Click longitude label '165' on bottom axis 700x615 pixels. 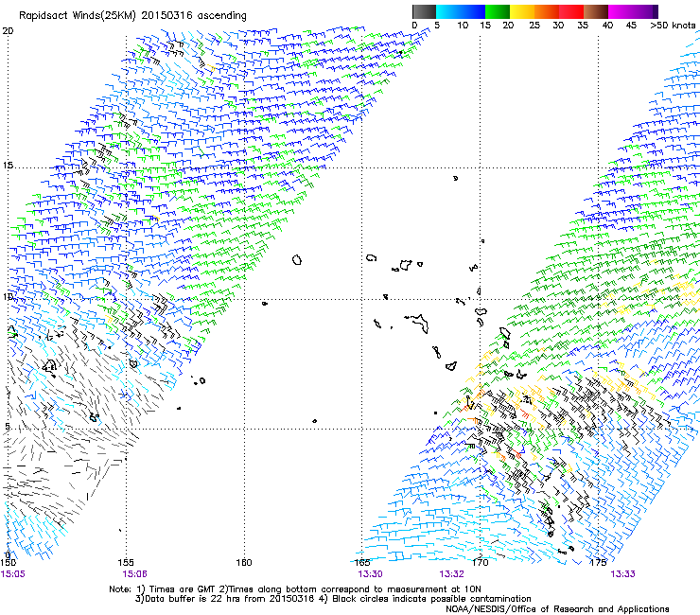[362, 562]
